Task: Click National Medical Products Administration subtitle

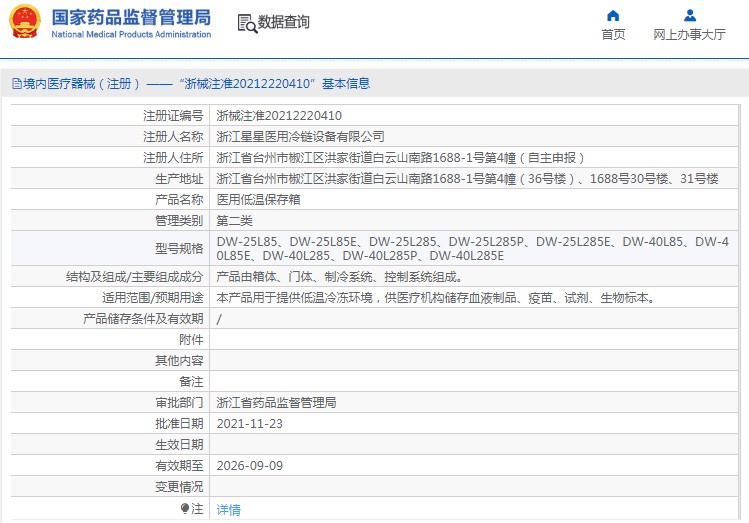Action: (131, 34)
